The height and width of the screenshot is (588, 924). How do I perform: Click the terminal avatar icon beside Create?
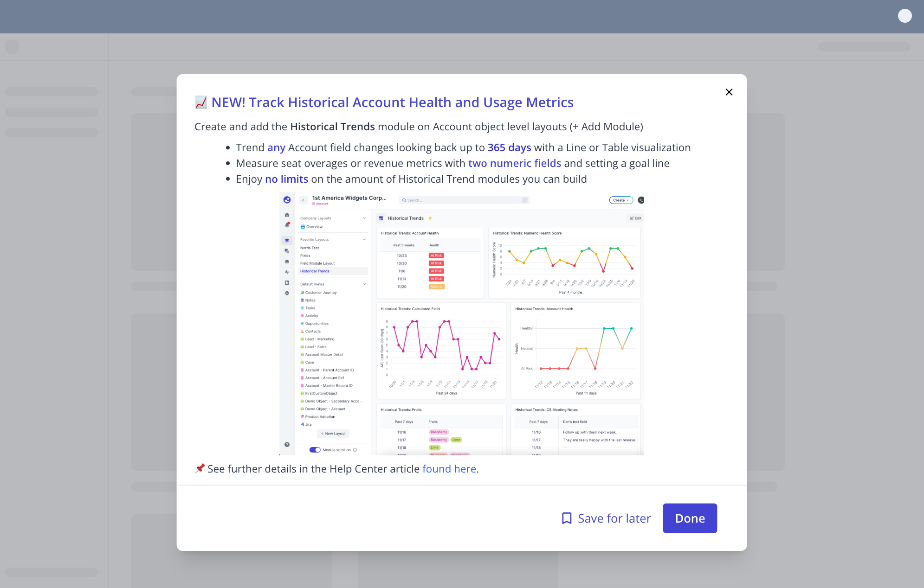pyautogui.click(x=641, y=200)
